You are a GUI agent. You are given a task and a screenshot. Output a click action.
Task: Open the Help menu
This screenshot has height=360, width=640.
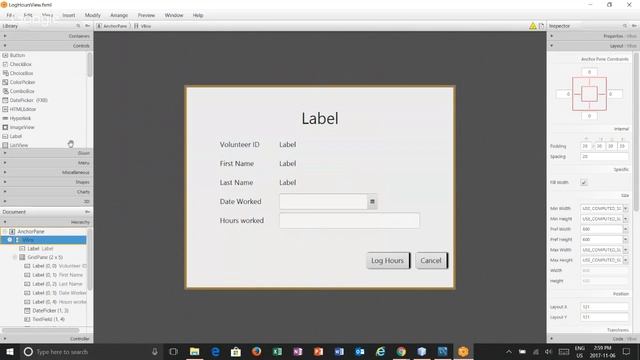[x=198, y=15]
